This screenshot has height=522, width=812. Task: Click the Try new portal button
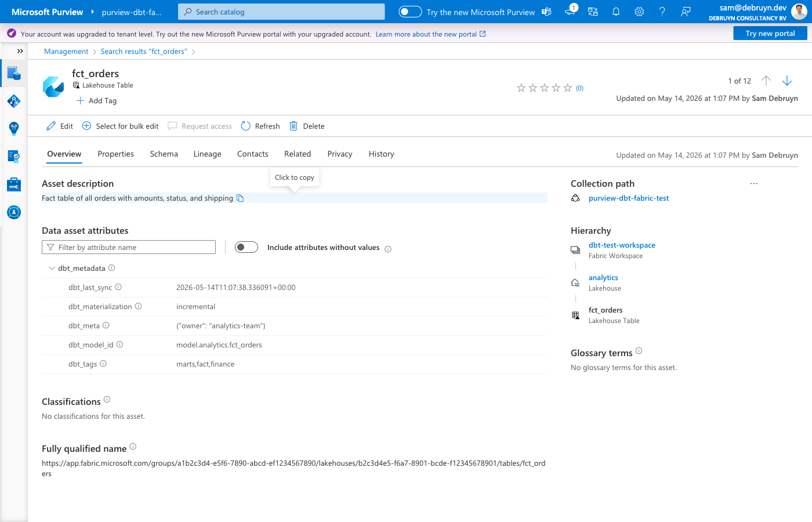point(770,34)
